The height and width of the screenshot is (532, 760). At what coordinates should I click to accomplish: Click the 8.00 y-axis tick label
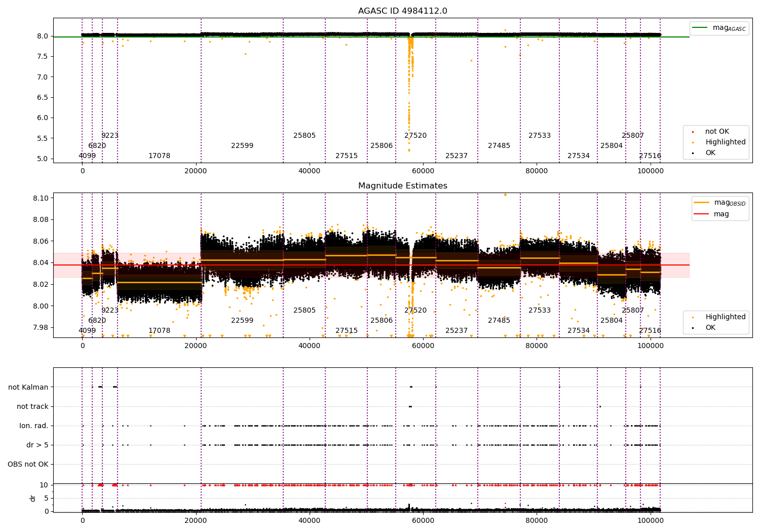coord(41,306)
